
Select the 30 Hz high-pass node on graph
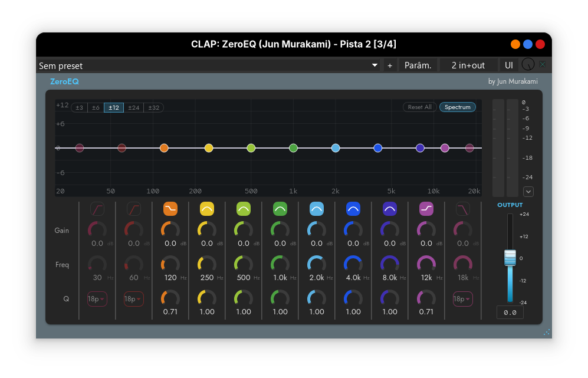(80, 148)
